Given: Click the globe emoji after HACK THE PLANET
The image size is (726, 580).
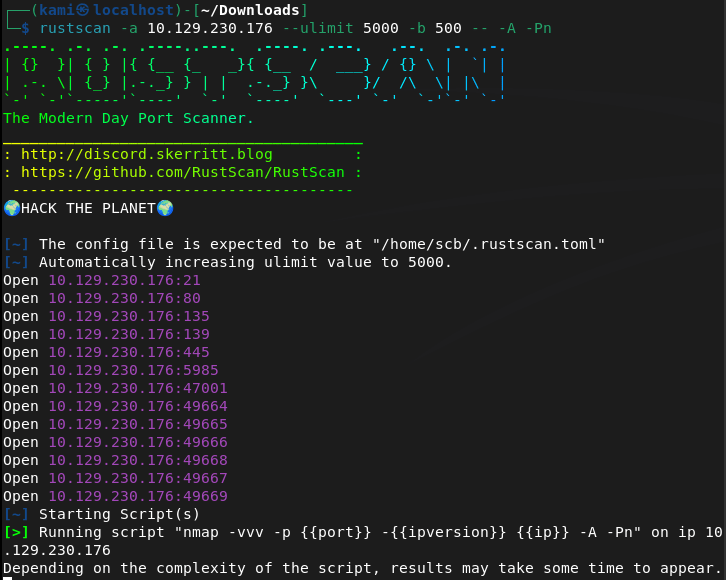Looking at the screenshot, I should 165,208.
